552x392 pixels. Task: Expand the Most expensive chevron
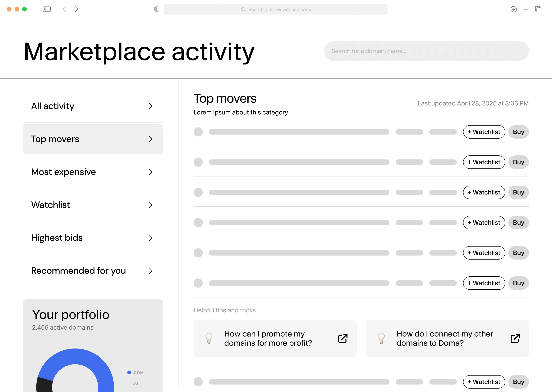coord(151,172)
